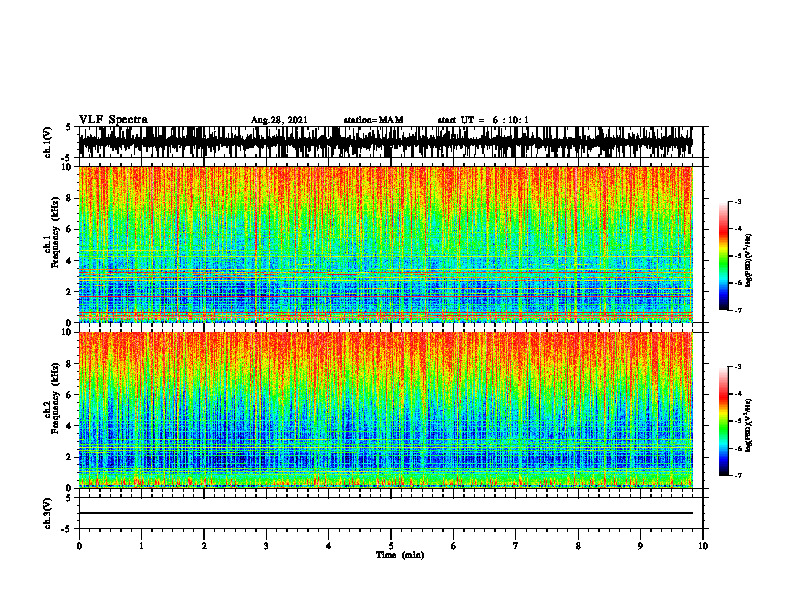Click the "2" kHz tick on ch.2 spectrogram

coord(71,457)
